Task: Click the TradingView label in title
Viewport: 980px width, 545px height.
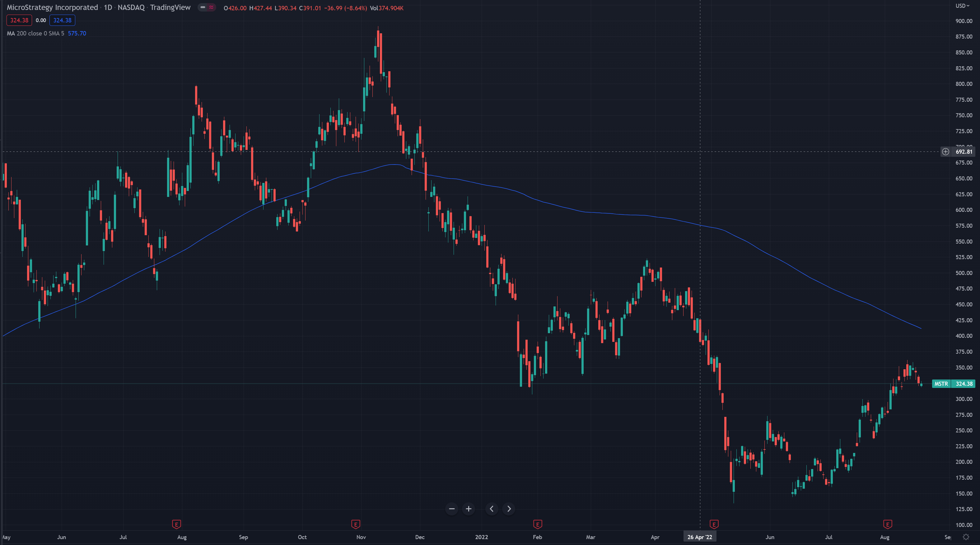Action: coord(170,7)
